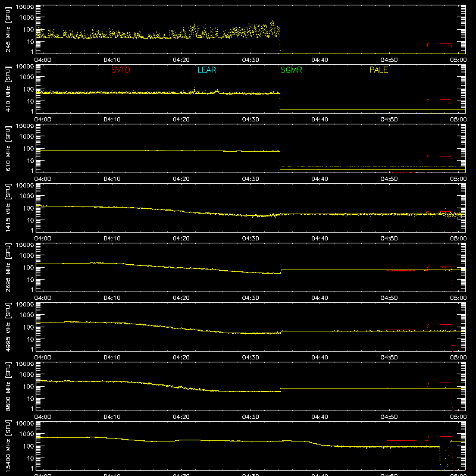Click the 10 y-axis label of the 1415 MHz plot
This screenshot has height=476, width=476.
pyautogui.click(x=30, y=220)
